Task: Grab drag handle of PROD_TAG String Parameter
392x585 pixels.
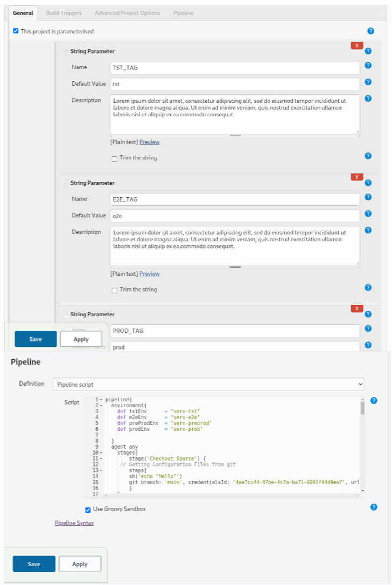Action: pyautogui.click(x=65, y=314)
